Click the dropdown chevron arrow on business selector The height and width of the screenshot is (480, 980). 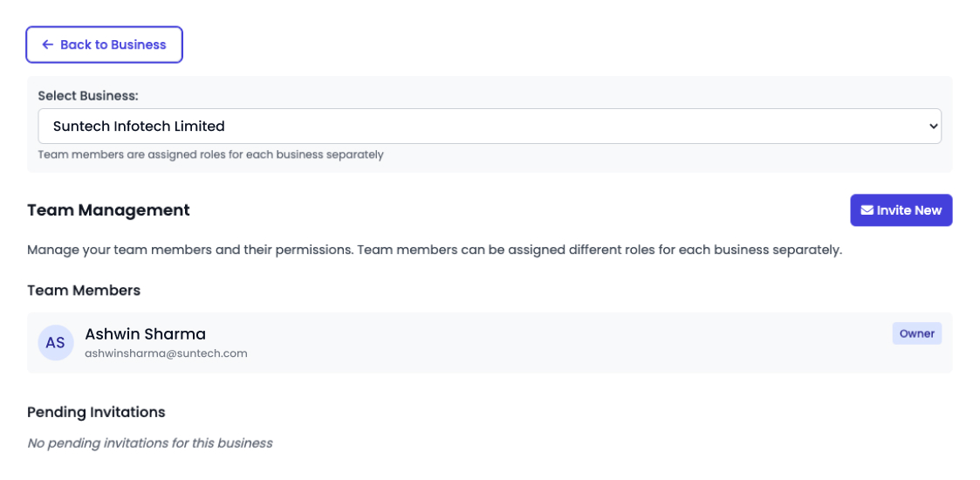[933, 127]
